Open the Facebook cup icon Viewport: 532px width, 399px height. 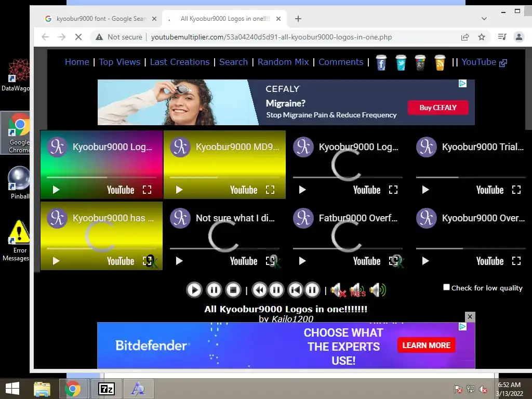pyautogui.click(x=381, y=63)
